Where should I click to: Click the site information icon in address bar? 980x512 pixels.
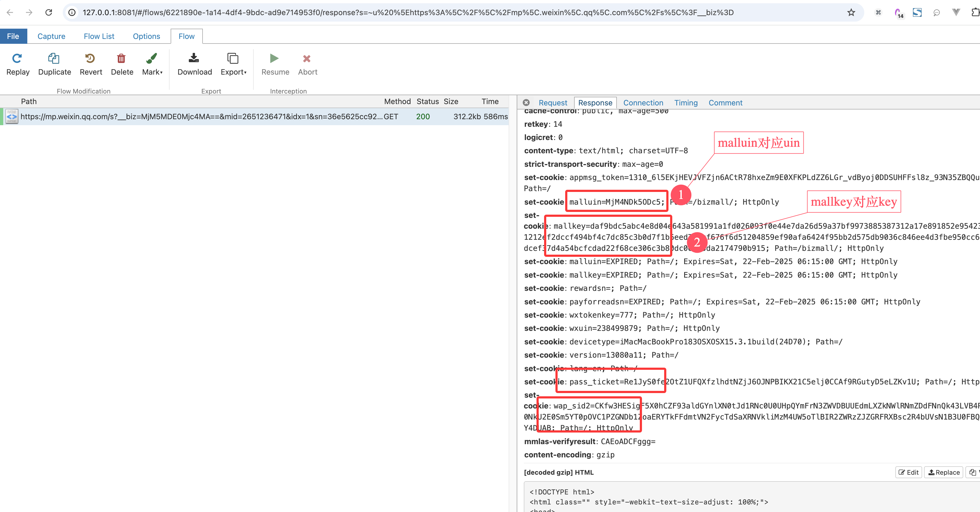[x=71, y=12]
